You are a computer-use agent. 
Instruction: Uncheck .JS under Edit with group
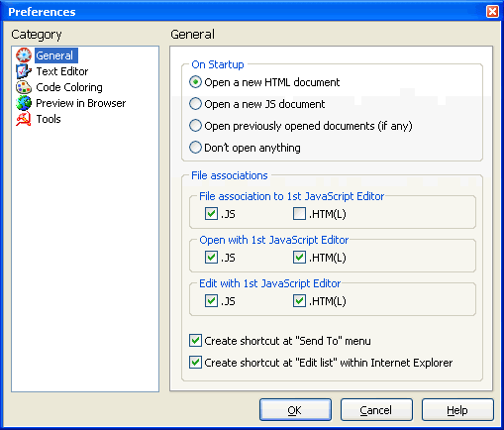(x=211, y=301)
